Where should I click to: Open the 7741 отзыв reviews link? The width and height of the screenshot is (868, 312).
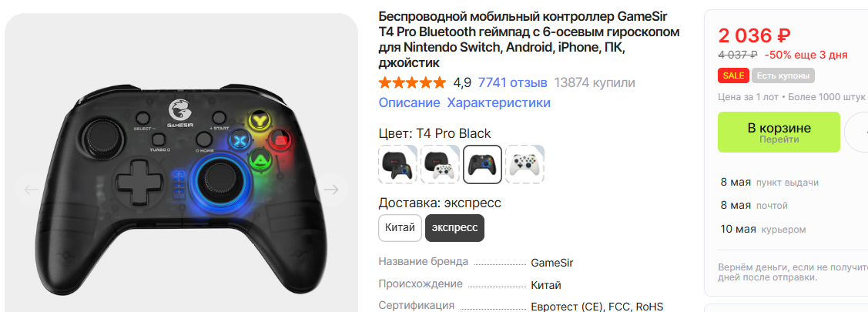click(513, 83)
